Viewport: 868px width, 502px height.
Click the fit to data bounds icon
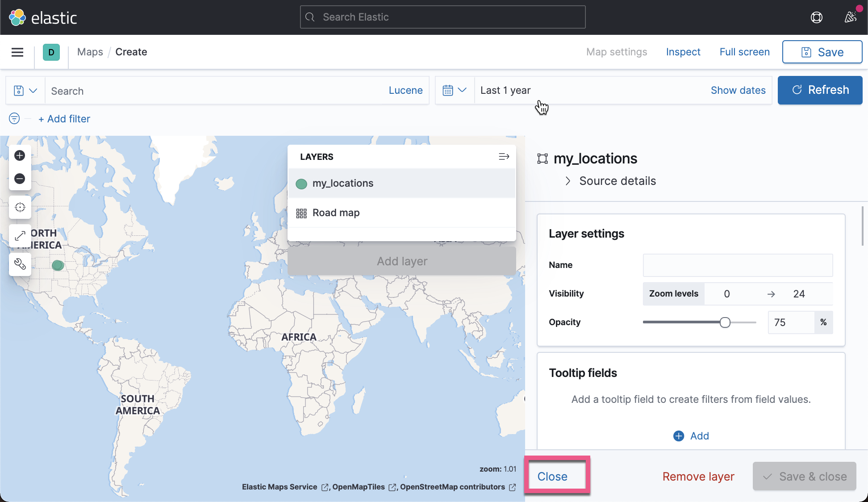pos(20,236)
